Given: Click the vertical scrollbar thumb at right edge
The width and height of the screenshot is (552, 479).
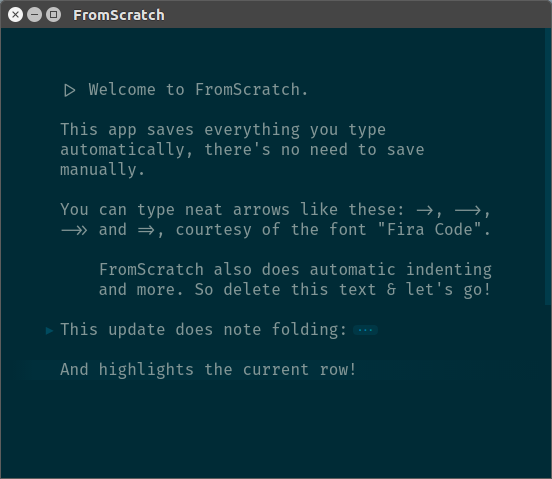Looking at the screenshot, I should click(x=548, y=167).
